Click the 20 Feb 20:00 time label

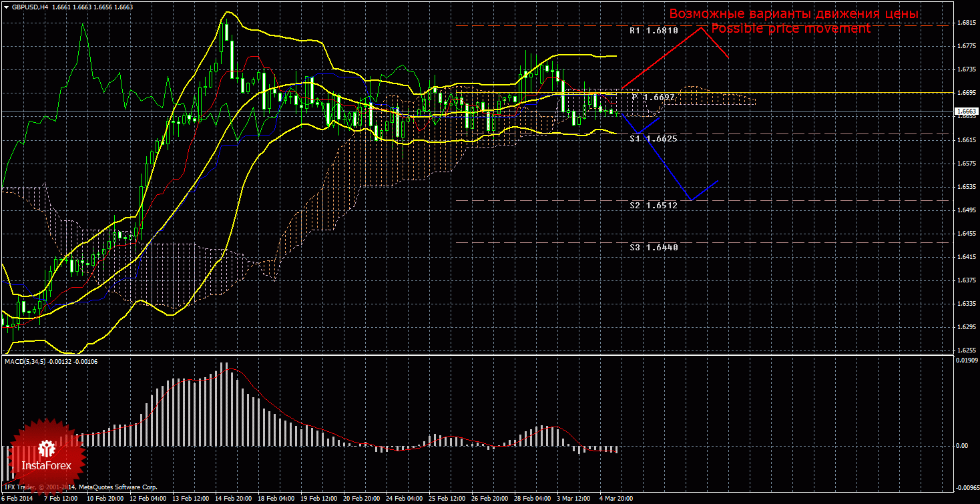pyautogui.click(x=361, y=498)
